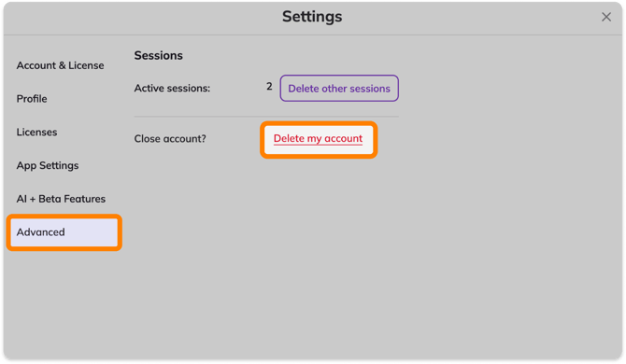Image resolution: width=626 pixels, height=364 pixels.
Task: Click the Delete my account link
Action: click(318, 138)
